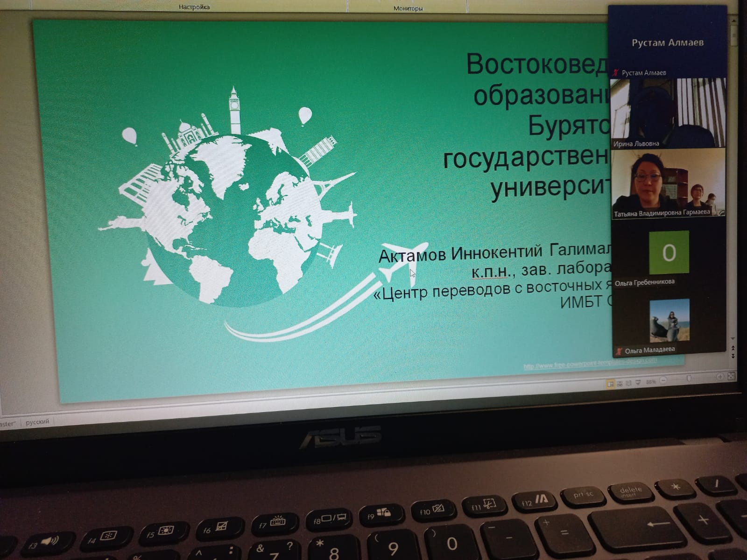Open Slide Sorter view
The width and height of the screenshot is (747, 560).
[620, 384]
